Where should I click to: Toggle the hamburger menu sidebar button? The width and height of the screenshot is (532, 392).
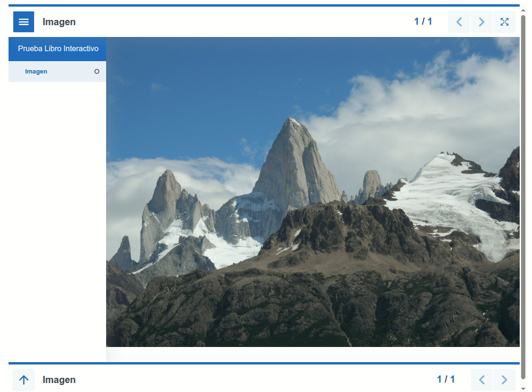pos(24,22)
